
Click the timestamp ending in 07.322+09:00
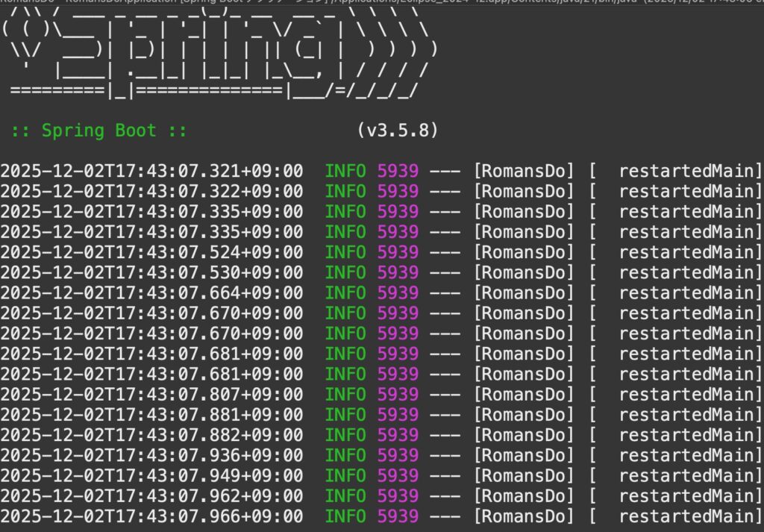pos(151,191)
